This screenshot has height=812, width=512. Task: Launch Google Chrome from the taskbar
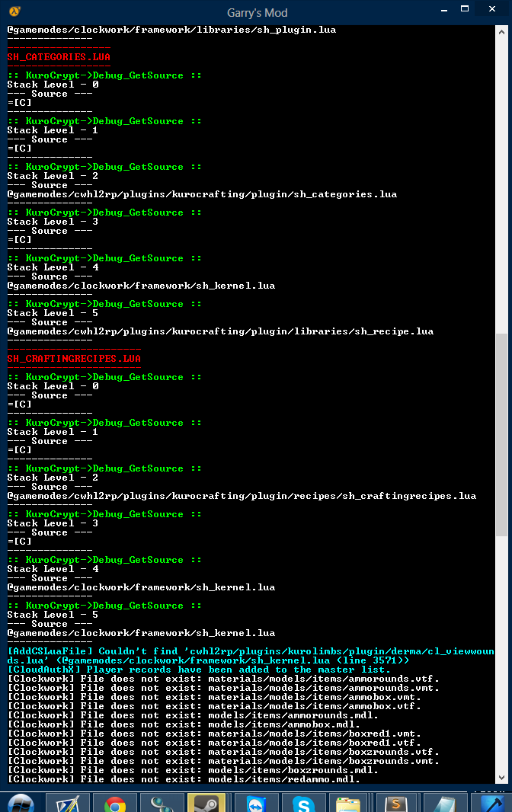(x=114, y=804)
